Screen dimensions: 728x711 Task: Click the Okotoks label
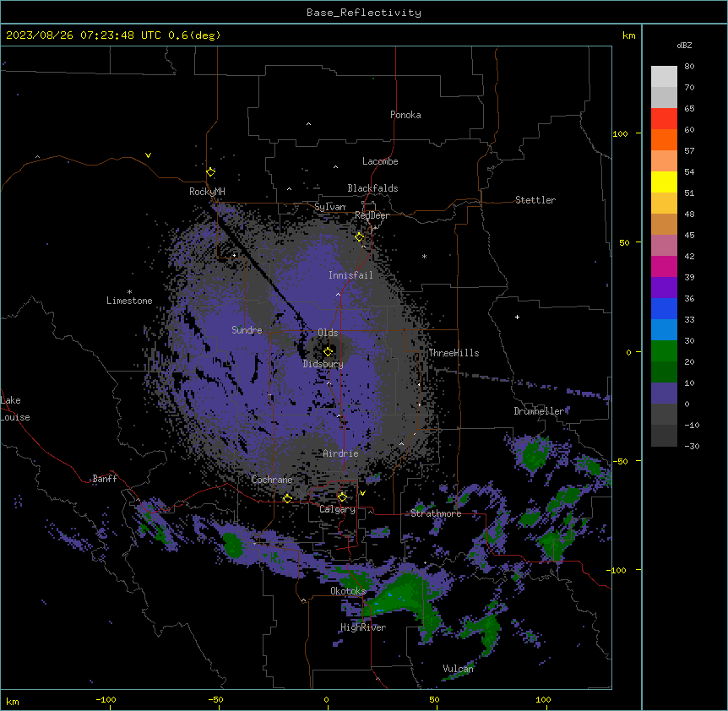348,591
